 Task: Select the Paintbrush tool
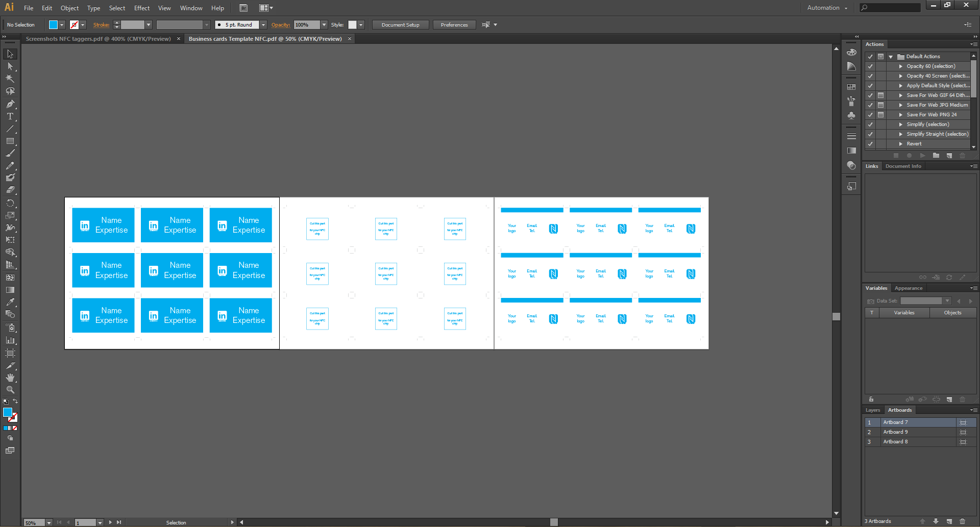(x=10, y=153)
